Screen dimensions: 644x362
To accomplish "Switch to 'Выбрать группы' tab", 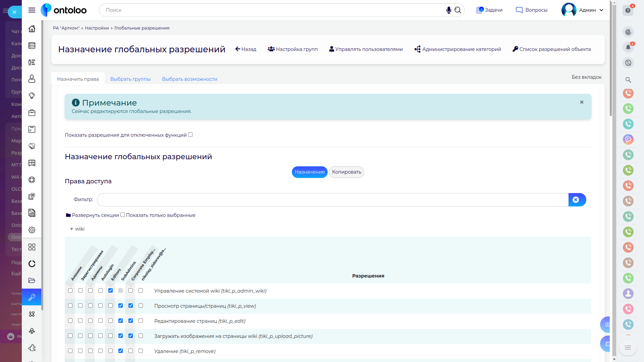I will [130, 79].
